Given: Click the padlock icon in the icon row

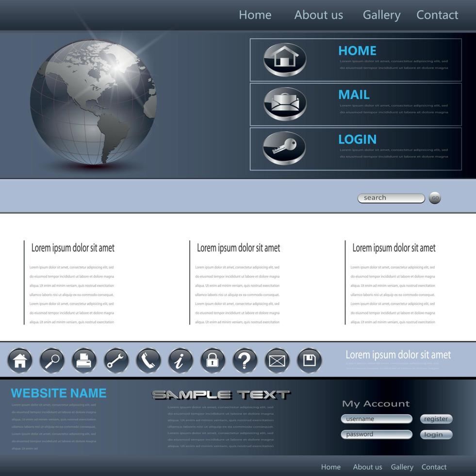Looking at the screenshot, I should (213, 360).
